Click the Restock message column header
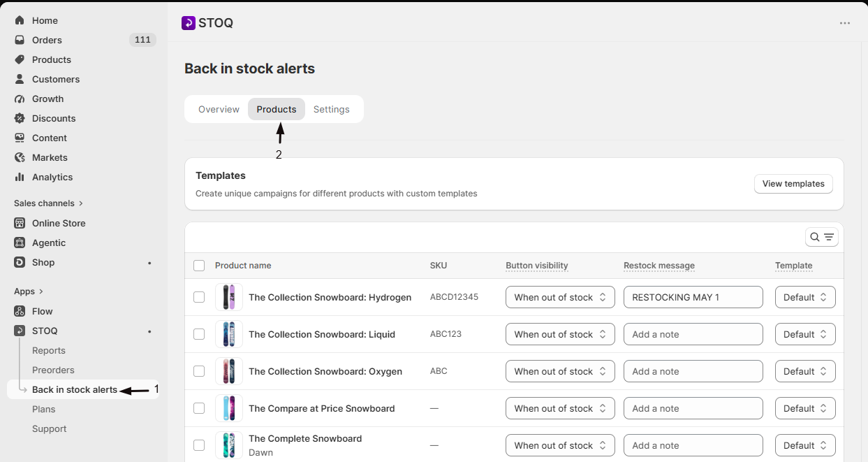868x462 pixels. [659, 266]
